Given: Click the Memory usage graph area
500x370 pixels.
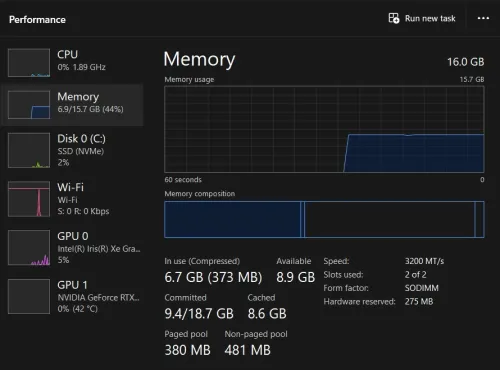Looking at the screenshot, I should coord(324,129).
